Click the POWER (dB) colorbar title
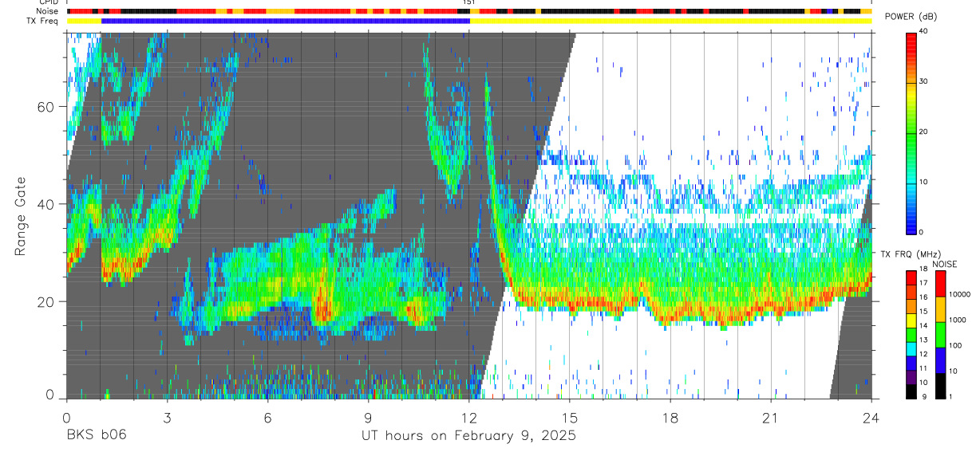The width and height of the screenshot is (980, 452). tap(911, 17)
